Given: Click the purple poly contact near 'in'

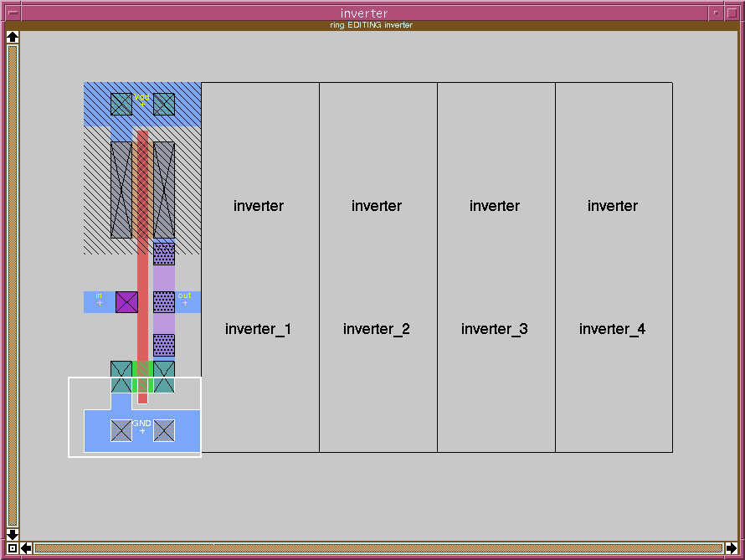Looking at the screenshot, I should pos(127,302).
